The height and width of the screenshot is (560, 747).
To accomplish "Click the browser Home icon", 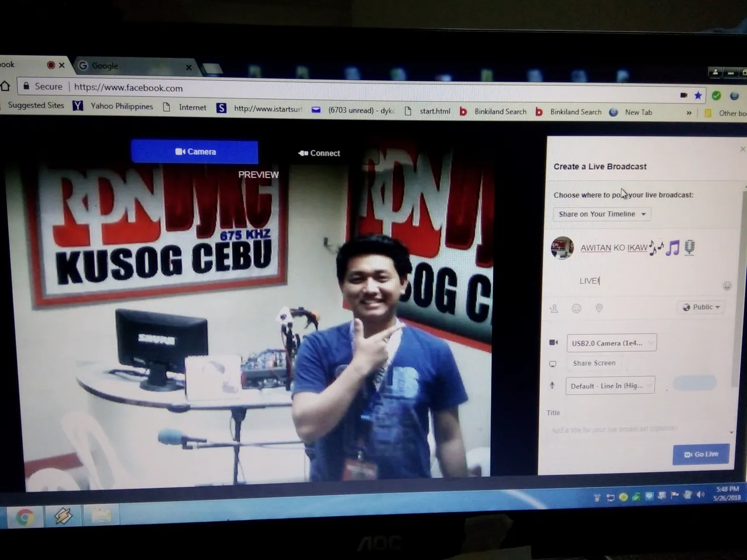I will click(5, 86).
